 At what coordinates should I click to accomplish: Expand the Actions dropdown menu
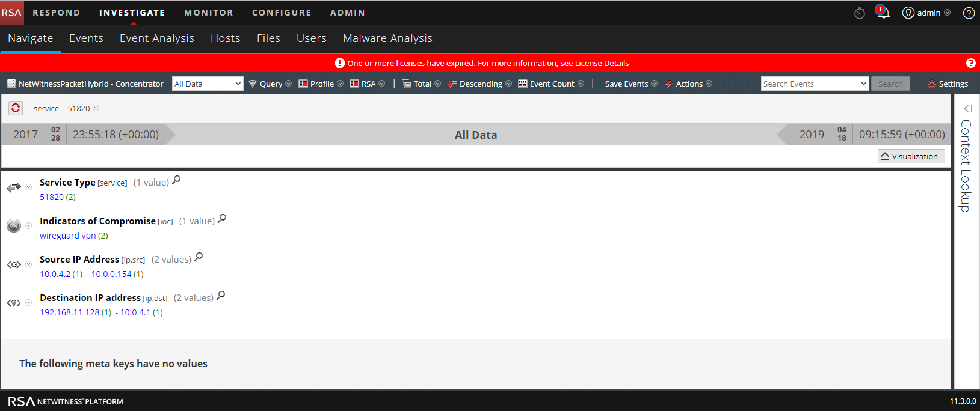coord(689,84)
